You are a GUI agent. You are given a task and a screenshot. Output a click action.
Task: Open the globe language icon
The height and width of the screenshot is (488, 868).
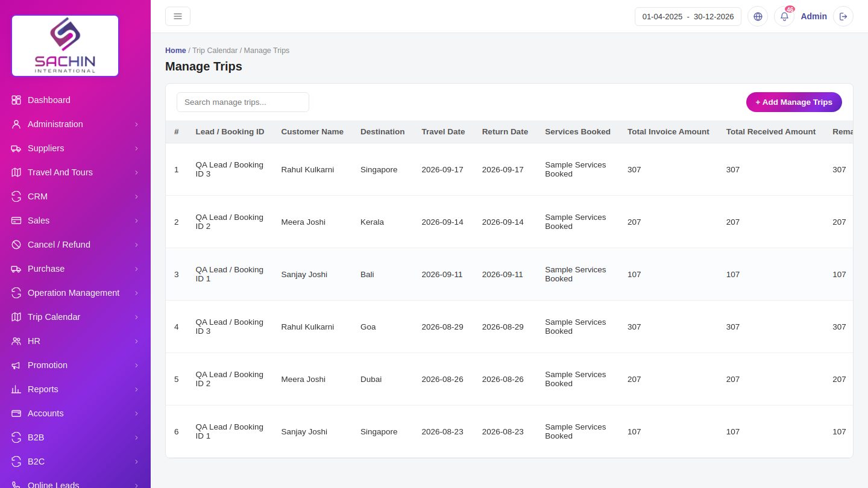coord(758,16)
